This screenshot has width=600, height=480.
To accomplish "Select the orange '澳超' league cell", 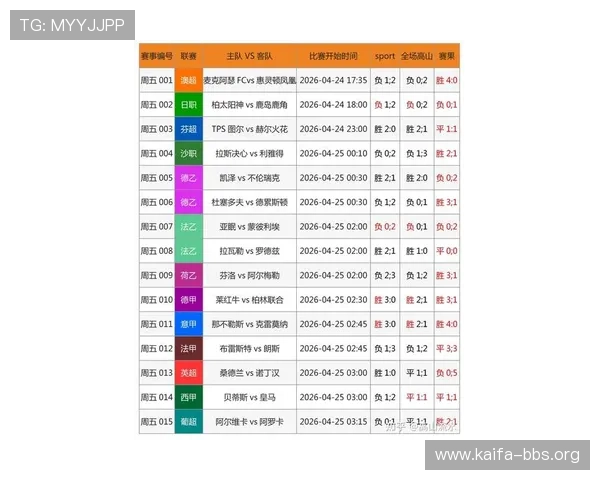I will 189,80.
